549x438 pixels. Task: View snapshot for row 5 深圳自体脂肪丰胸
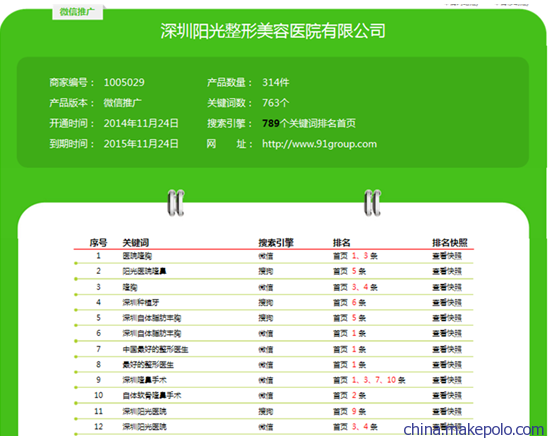[447, 318]
